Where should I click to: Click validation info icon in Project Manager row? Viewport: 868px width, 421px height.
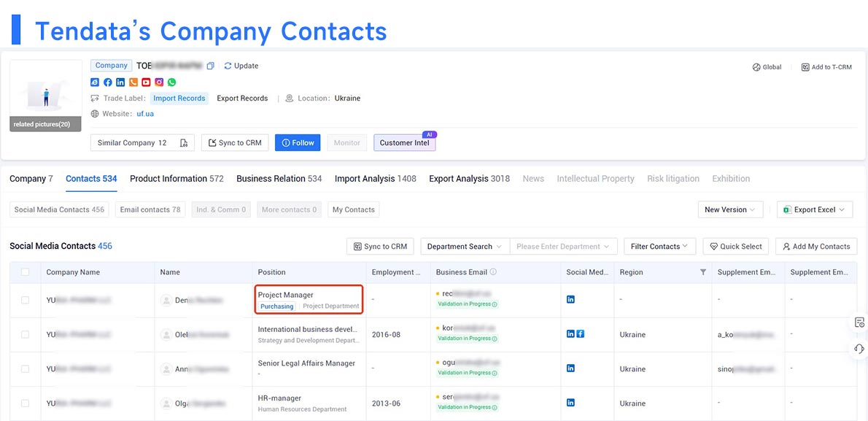coord(495,304)
